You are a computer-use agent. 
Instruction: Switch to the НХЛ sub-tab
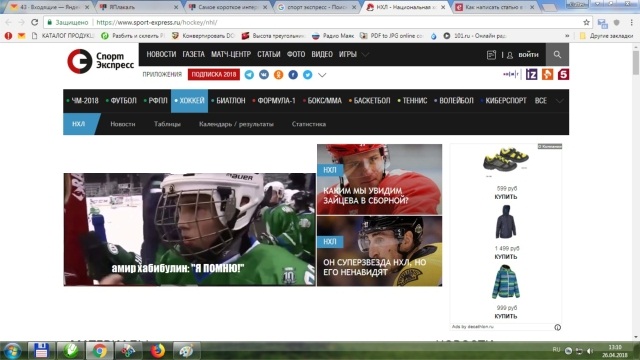pos(79,124)
